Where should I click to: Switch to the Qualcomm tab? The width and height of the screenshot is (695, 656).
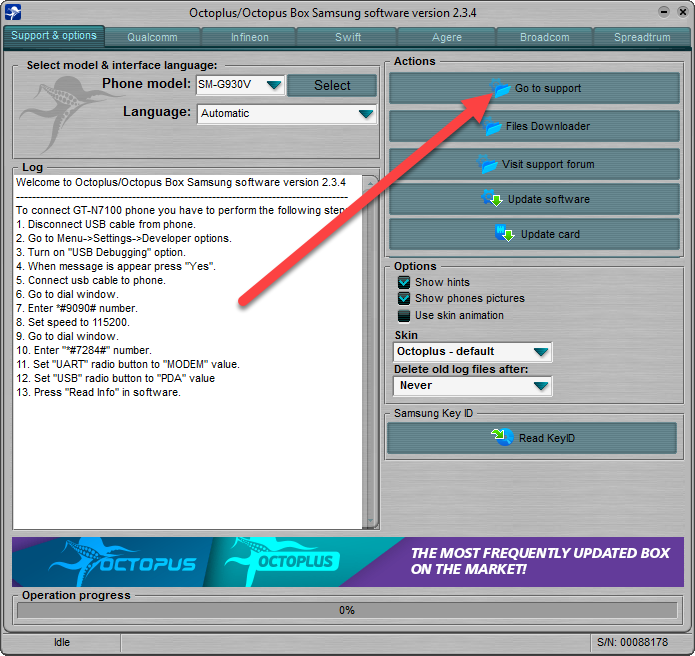152,37
